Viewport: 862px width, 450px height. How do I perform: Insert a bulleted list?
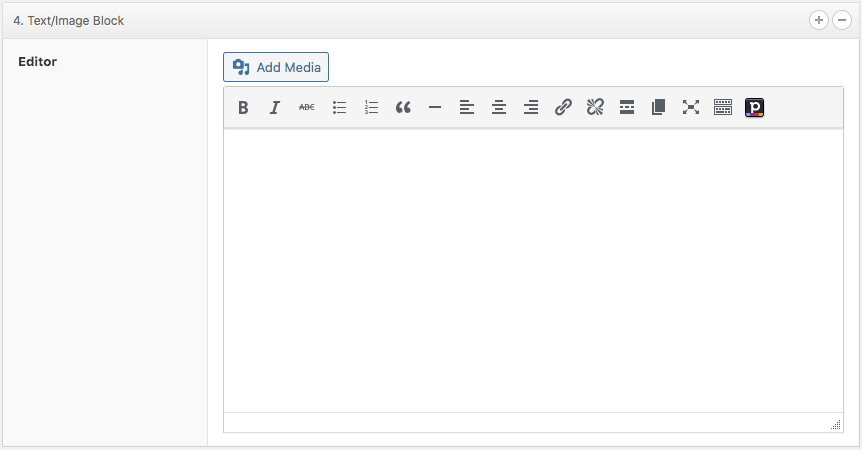coord(339,107)
